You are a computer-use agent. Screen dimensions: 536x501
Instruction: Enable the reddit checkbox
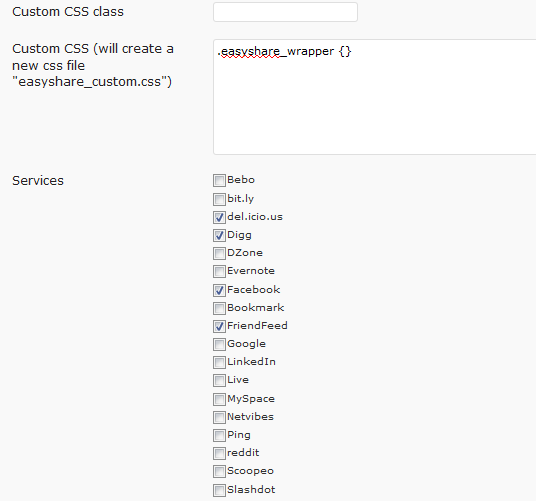tap(219, 453)
